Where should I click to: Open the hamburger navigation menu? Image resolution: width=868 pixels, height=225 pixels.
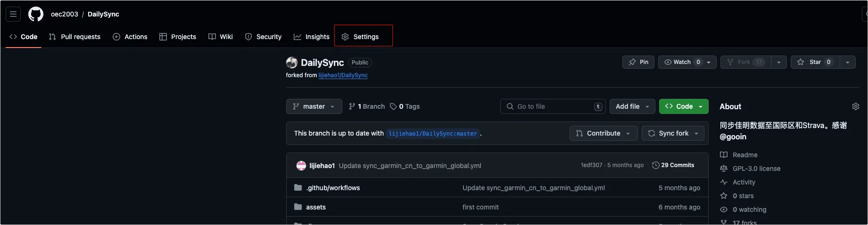click(x=13, y=14)
